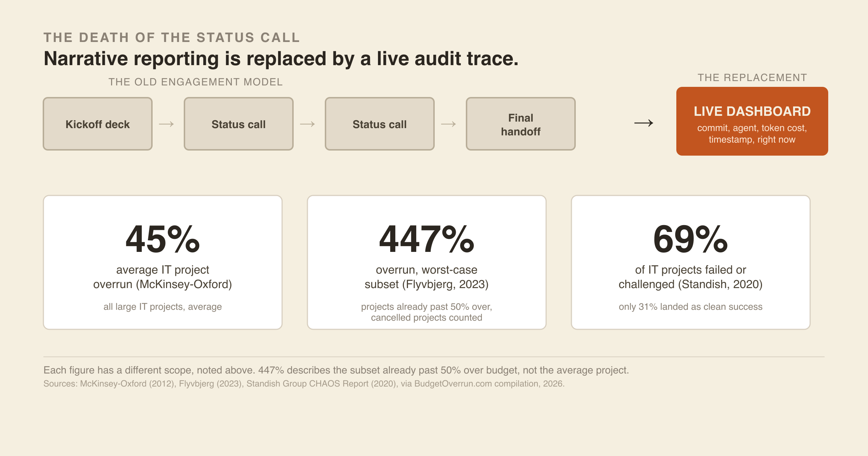Click 'THE REPLACEMENT' label
The height and width of the screenshot is (456, 868).
[x=752, y=78]
